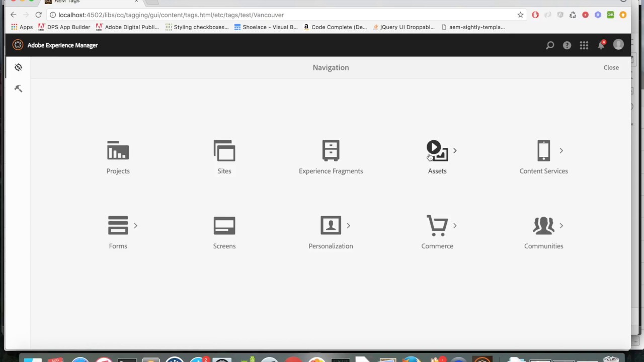Open the Sites console
The height and width of the screenshot is (362, 644).
point(224,157)
